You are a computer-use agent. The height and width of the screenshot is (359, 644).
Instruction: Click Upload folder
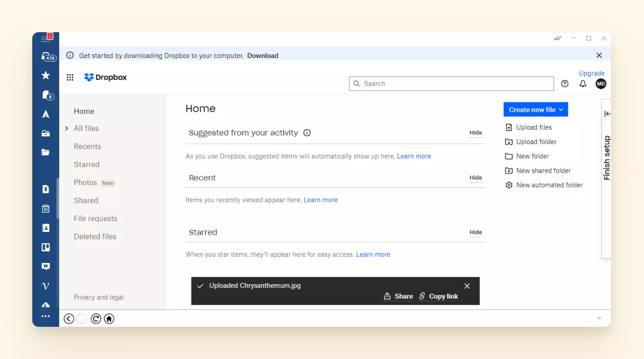(x=531, y=142)
